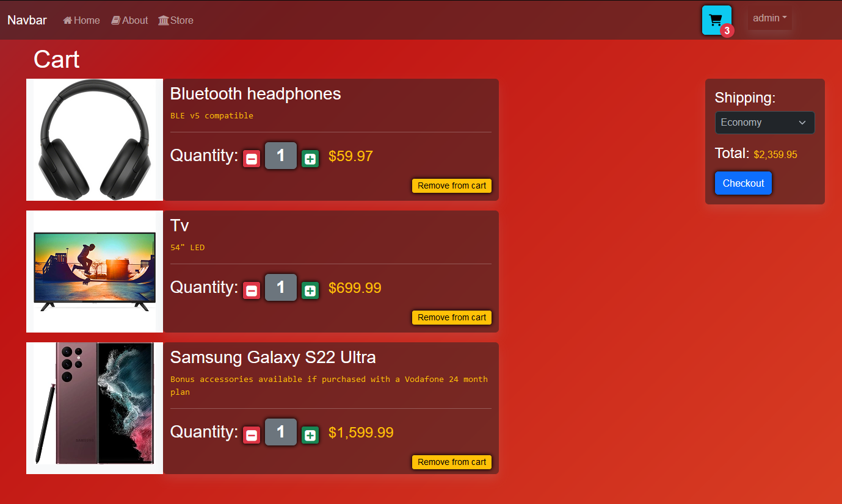
Task: Go to Home via house icon link
Action: pos(81,20)
